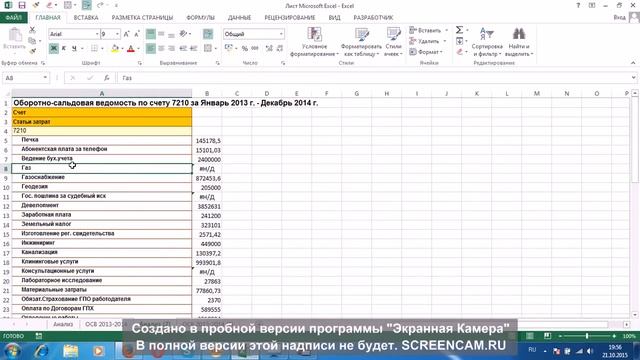Switch to РАЗМЕТКА СТРАНИЦЫ tab
Image resolution: width=640 pixels, height=360 pixels.
[x=142, y=18]
